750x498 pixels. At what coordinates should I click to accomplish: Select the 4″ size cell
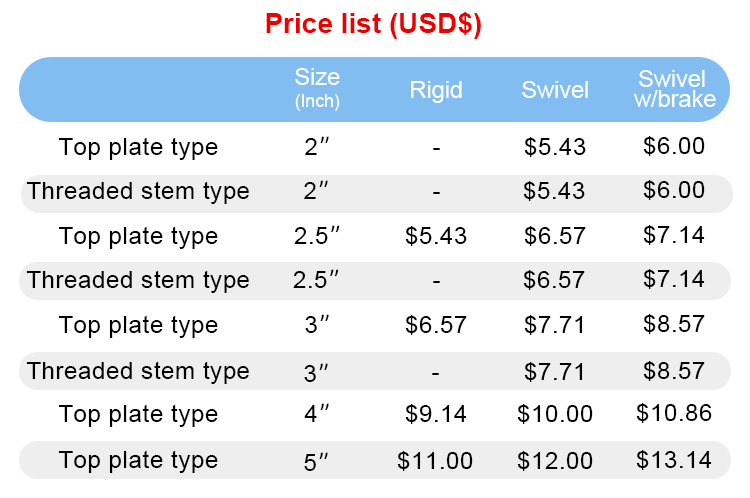click(x=316, y=414)
